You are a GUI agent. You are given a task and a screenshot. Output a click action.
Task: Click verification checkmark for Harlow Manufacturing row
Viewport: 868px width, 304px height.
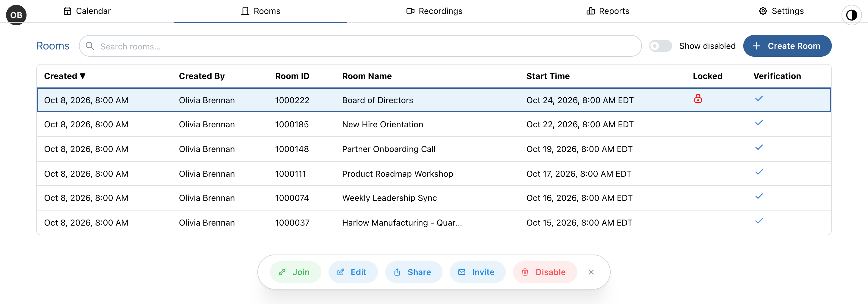click(x=759, y=221)
